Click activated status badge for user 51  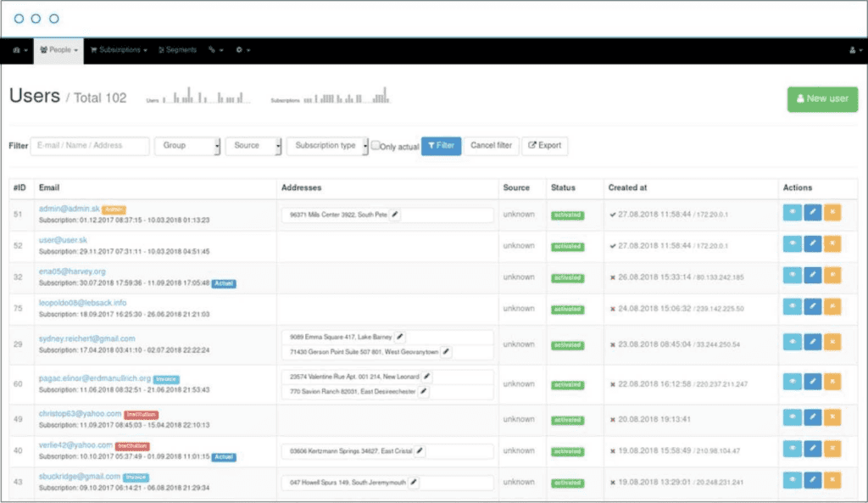(x=567, y=215)
